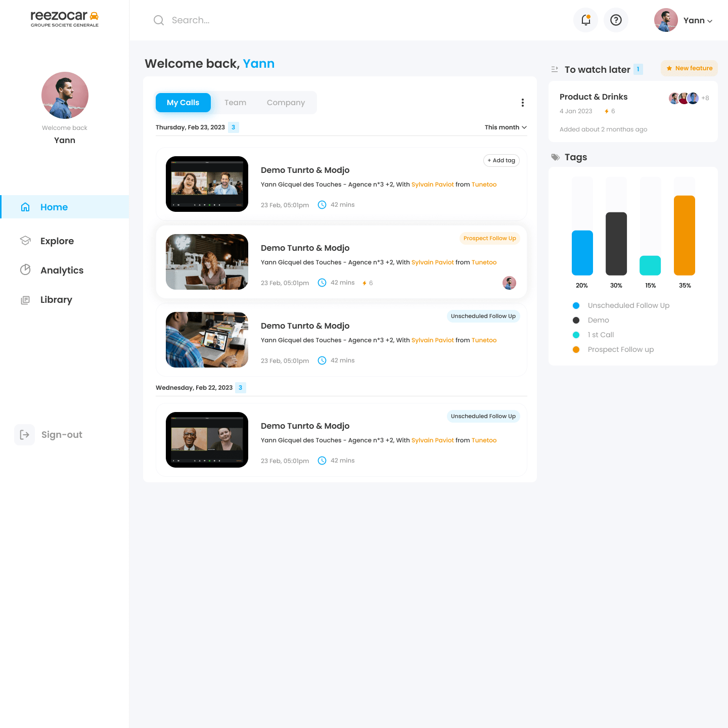The image size is (728, 728).
Task: Click the notification bell icon
Action: pos(585,20)
